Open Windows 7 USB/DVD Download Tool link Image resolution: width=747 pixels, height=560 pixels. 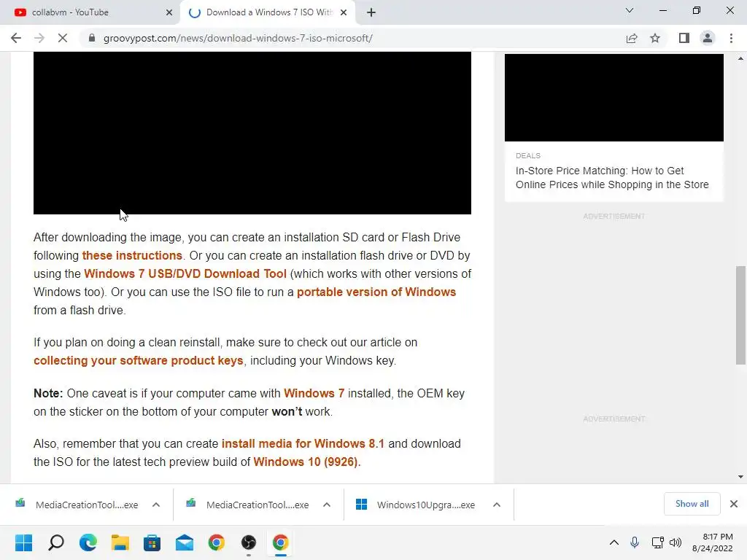coord(185,274)
